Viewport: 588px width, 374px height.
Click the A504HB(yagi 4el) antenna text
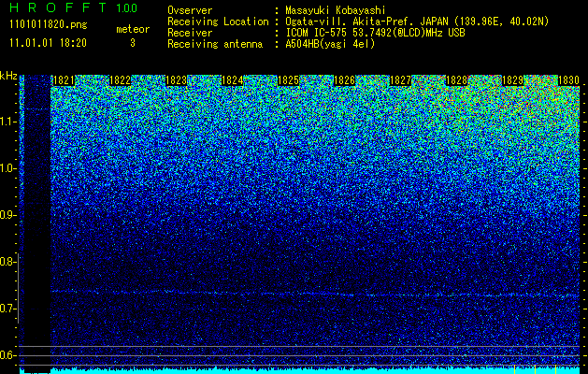tap(330, 44)
